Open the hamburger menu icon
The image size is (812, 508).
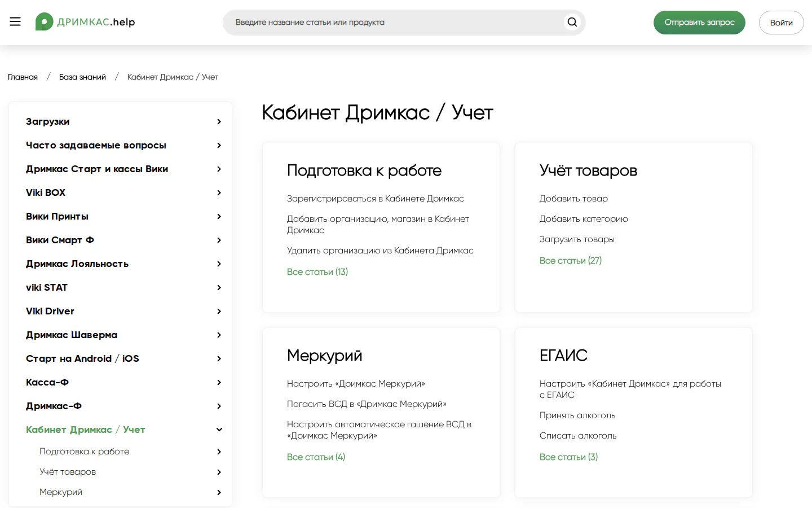(x=15, y=22)
